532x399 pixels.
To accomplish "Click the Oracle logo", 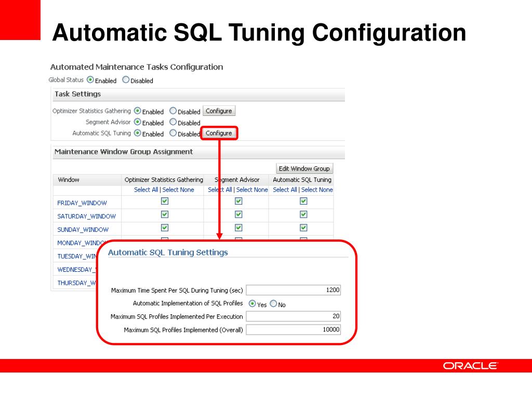I will (x=470, y=366).
